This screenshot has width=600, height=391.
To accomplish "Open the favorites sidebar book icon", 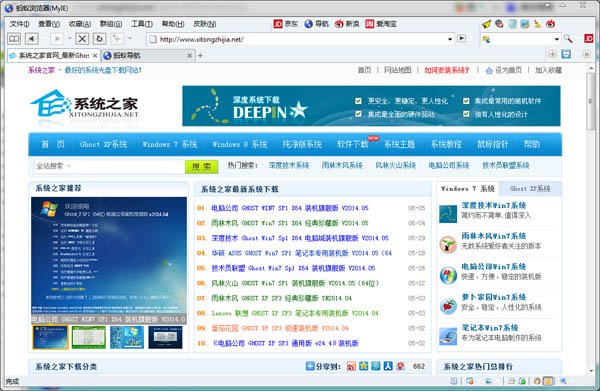I will (x=14, y=39).
